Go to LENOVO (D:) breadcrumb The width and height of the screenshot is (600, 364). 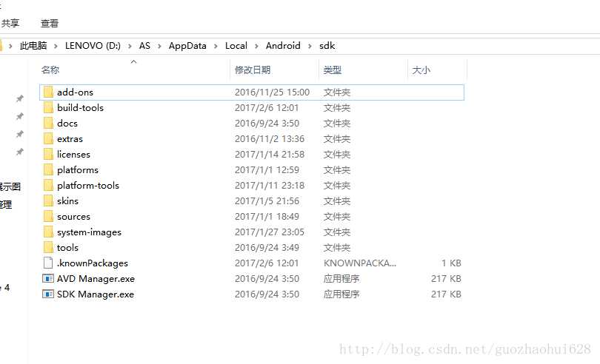click(x=93, y=46)
